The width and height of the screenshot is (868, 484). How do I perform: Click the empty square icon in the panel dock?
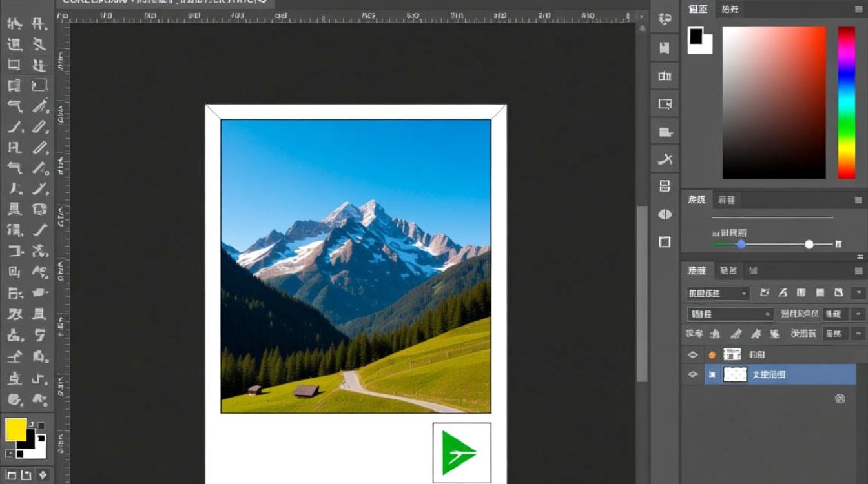[x=665, y=242]
